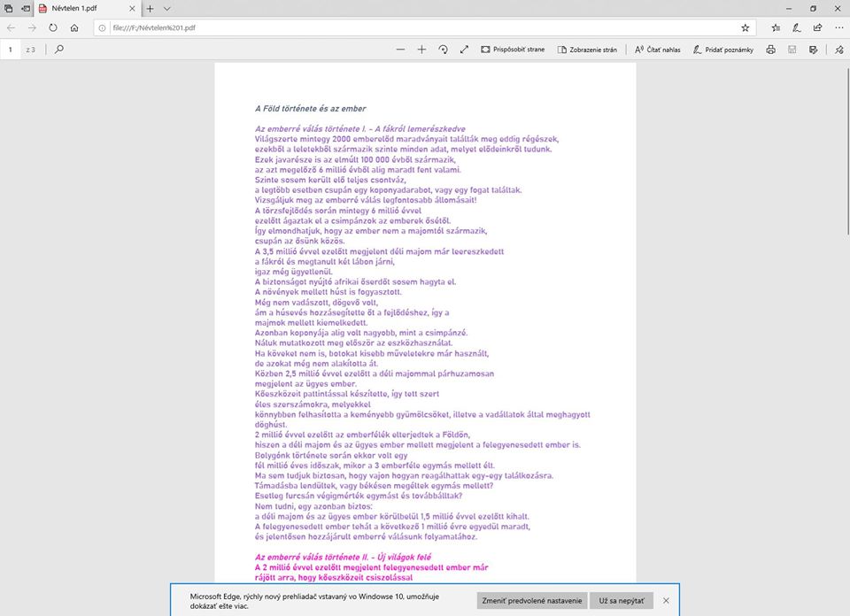Click the page number input field

12,50
